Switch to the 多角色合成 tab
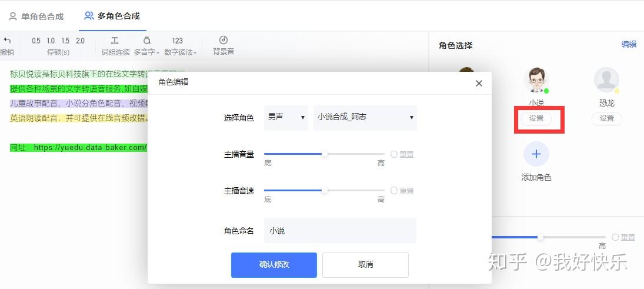 coord(112,16)
